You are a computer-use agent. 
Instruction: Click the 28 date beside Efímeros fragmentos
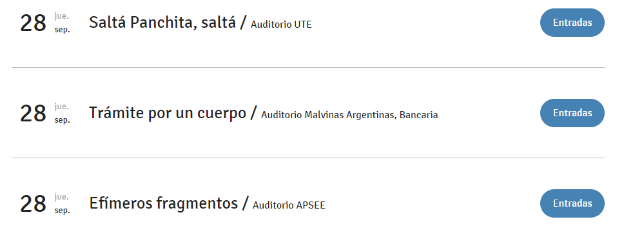(33, 204)
